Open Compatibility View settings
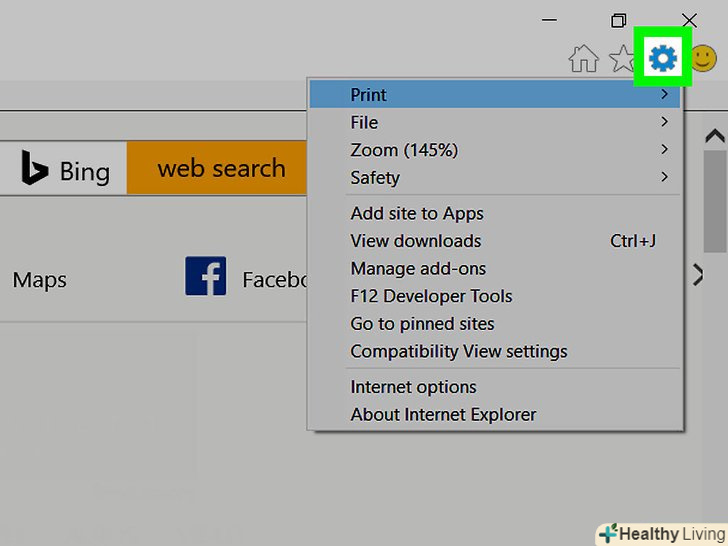Image resolution: width=728 pixels, height=546 pixels. (x=459, y=352)
